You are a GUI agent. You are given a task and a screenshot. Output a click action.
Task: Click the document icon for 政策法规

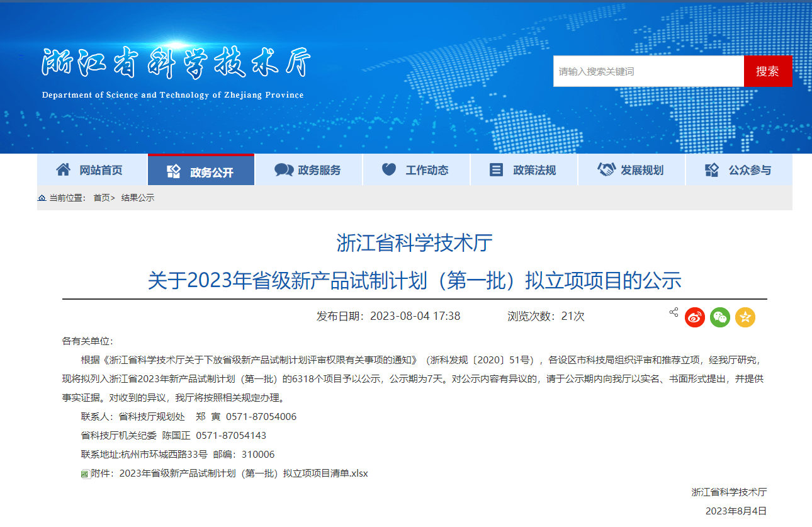coord(496,170)
